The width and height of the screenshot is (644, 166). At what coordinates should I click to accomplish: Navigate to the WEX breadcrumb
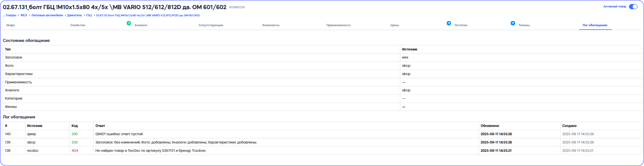pyautogui.click(x=24, y=15)
